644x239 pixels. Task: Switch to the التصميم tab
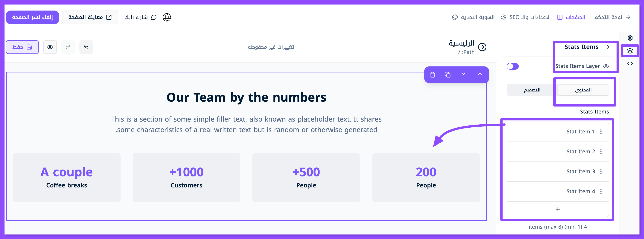coord(532,90)
